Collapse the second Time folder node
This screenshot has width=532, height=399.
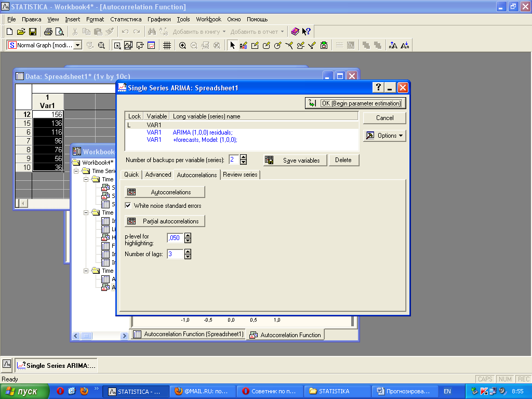click(86, 212)
